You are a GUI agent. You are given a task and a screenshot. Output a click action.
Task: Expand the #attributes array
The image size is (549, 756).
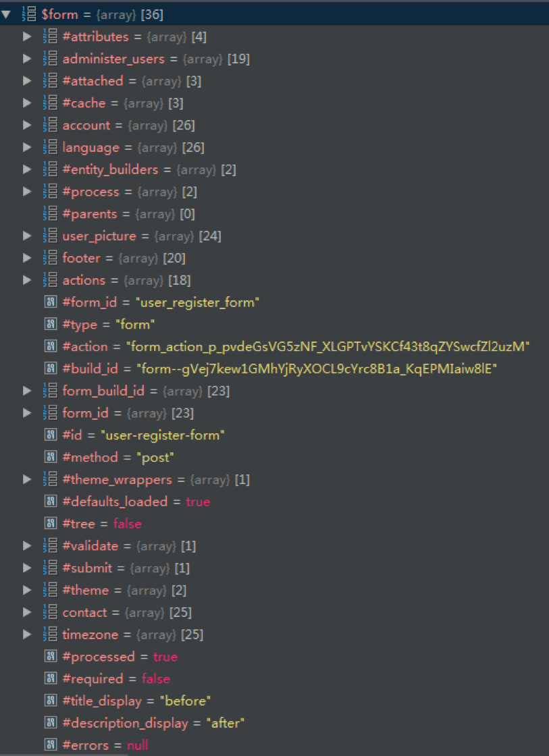pyautogui.click(x=27, y=36)
